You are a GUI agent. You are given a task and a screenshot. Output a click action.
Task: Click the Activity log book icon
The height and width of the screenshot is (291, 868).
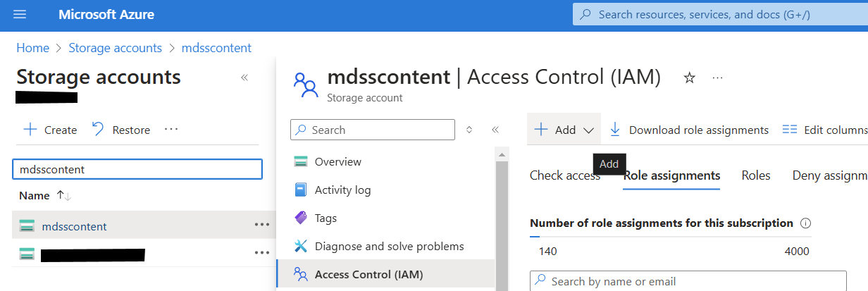point(301,190)
